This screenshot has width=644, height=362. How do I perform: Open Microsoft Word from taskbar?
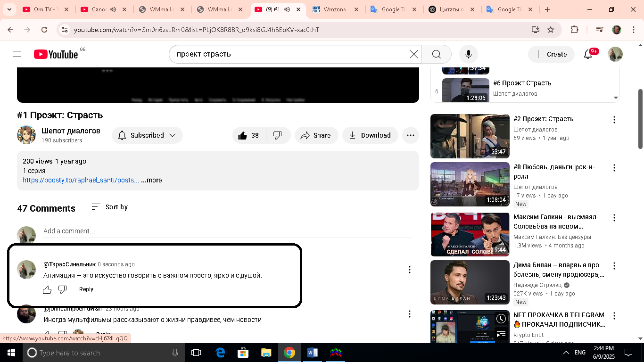click(x=313, y=353)
